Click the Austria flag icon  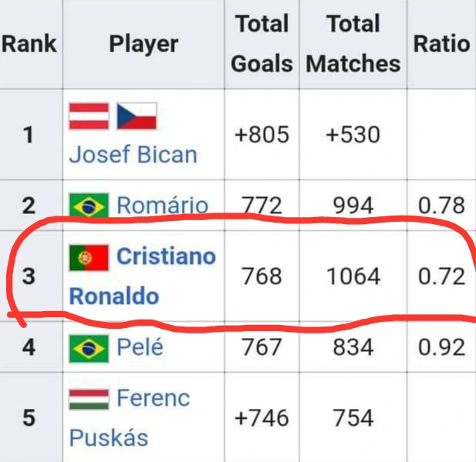click(x=89, y=116)
